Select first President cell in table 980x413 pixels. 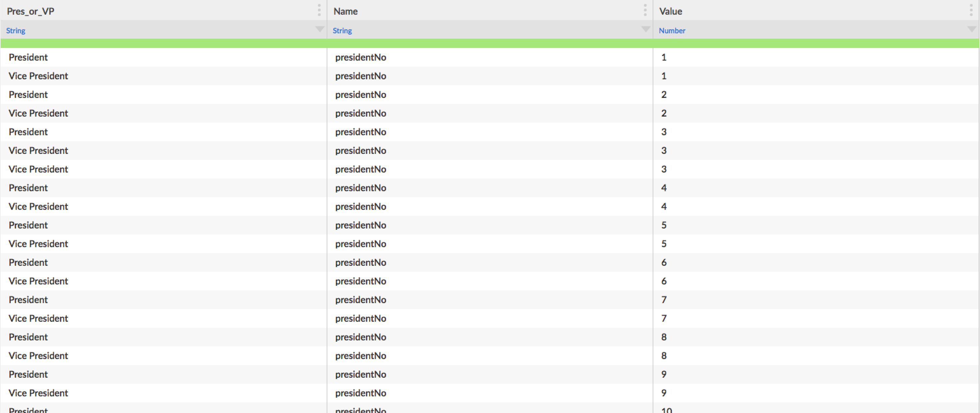click(28, 57)
